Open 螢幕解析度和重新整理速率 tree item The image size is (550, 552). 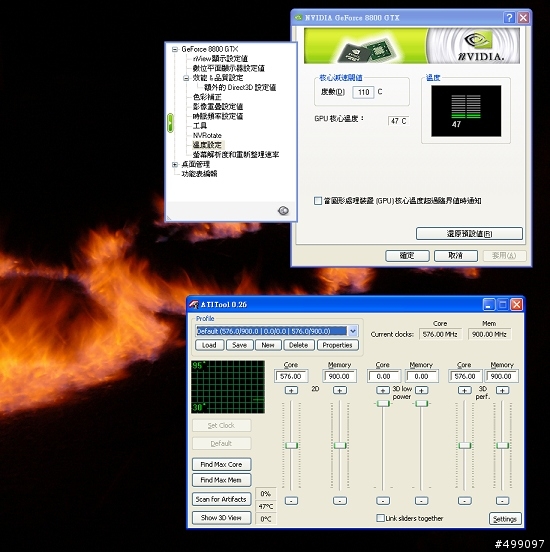click(236, 155)
